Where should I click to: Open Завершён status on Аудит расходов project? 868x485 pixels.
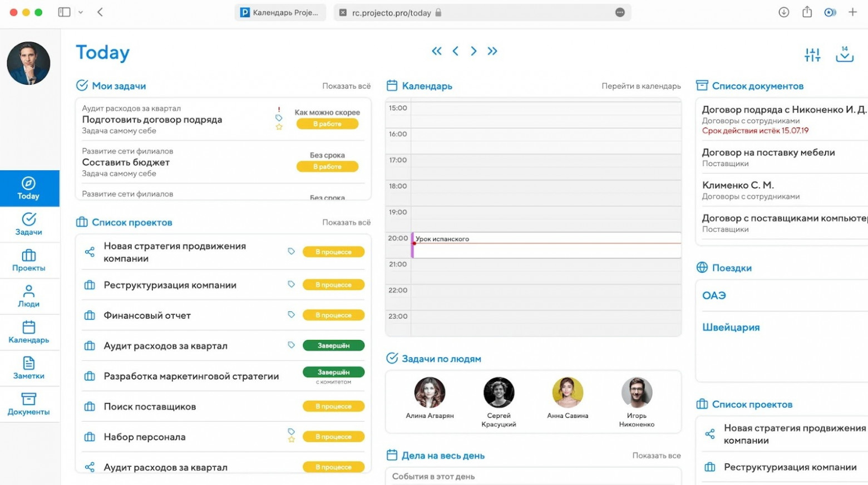click(333, 346)
